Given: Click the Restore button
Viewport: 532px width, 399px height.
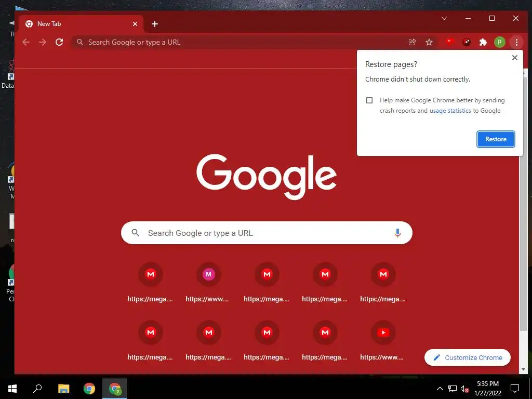Looking at the screenshot, I should [496, 139].
